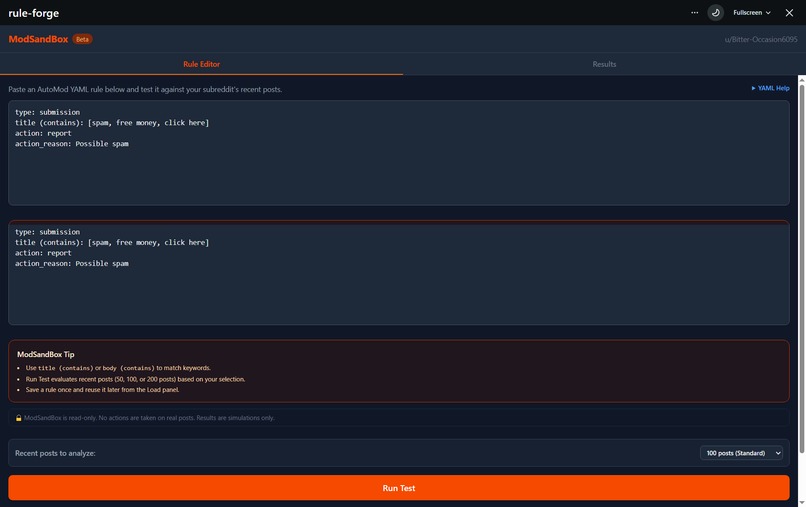Switch to the Rule Editor tab
The image size is (806, 507).
[202, 64]
